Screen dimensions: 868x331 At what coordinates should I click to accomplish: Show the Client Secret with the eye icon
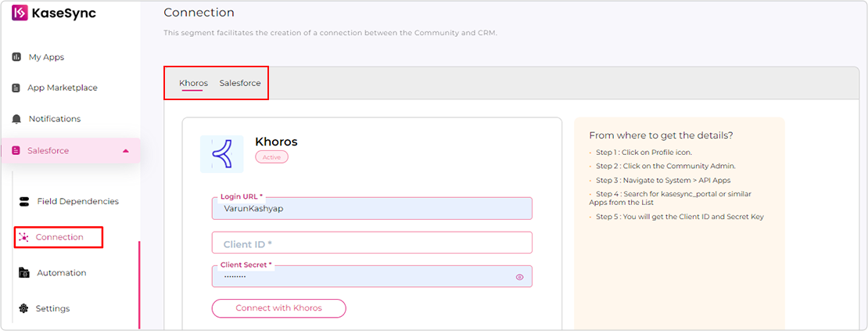coord(519,277)
